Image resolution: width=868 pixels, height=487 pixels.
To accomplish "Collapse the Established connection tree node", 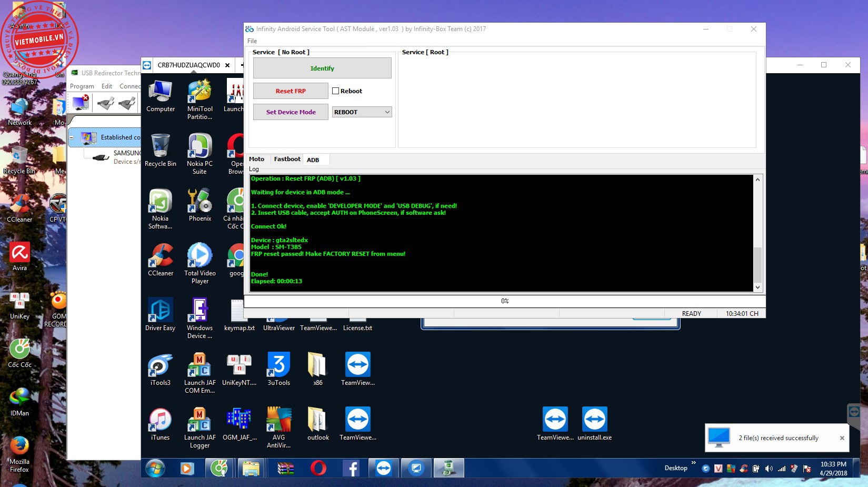I will pyautogui.click(x=72, y=137).
